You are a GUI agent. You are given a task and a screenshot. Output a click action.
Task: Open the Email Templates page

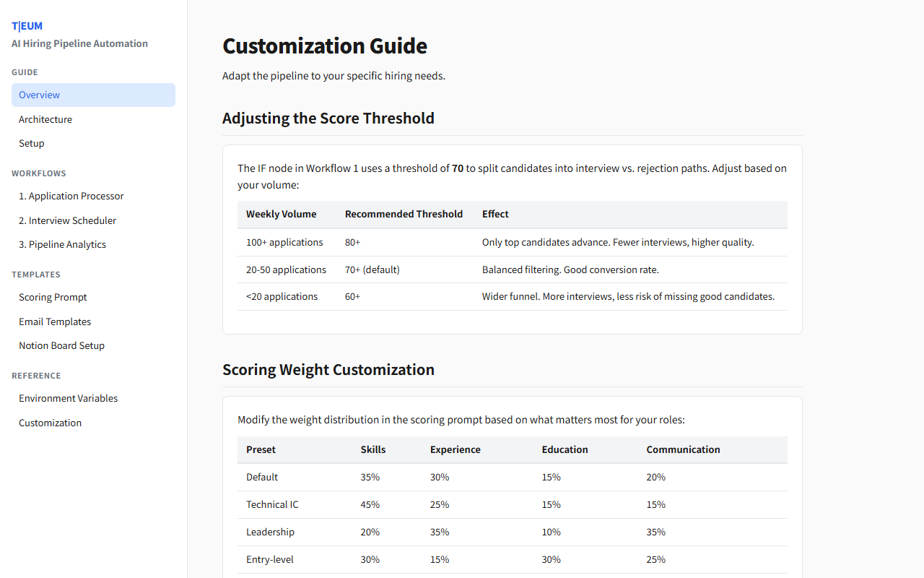55,321
